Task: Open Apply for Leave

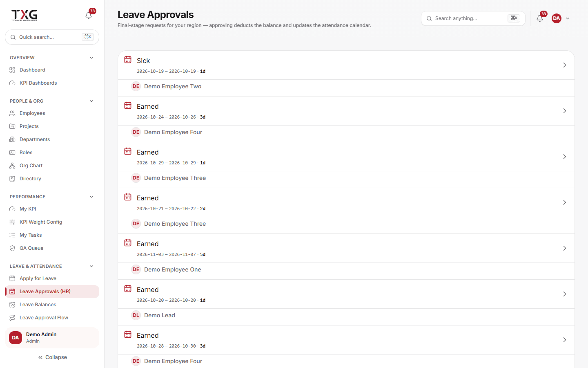Action: coord(52,278)
